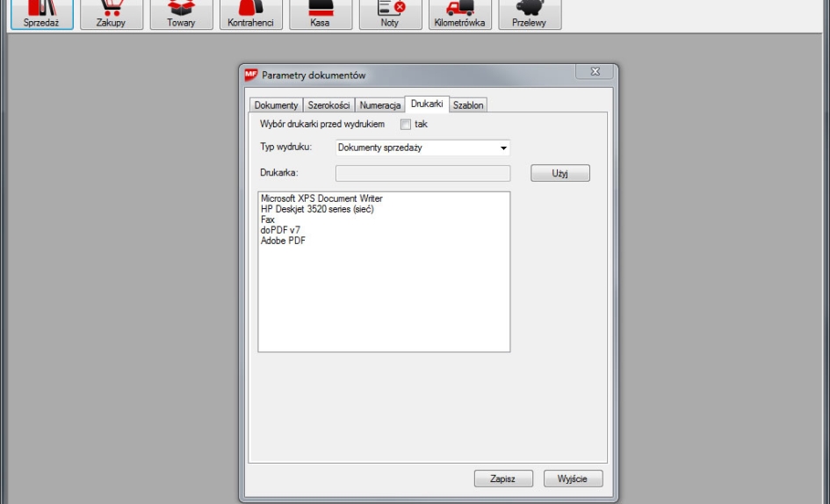The height and width of the screenshot is (504, 830).
Task: Click the Zapisz button
Action: pos(503,479)
